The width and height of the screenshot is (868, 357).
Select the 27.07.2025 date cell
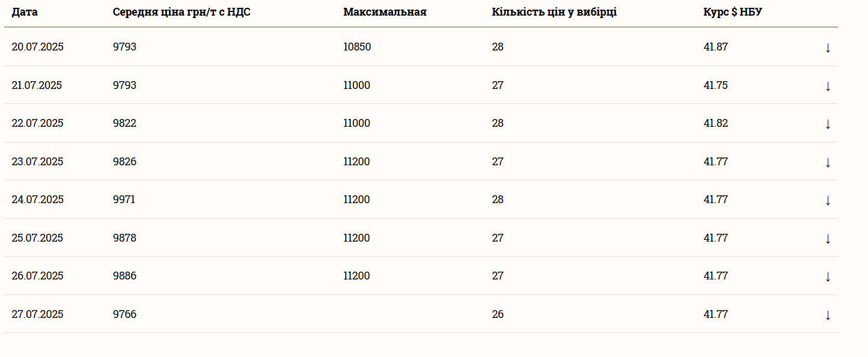tap(37, 314)
